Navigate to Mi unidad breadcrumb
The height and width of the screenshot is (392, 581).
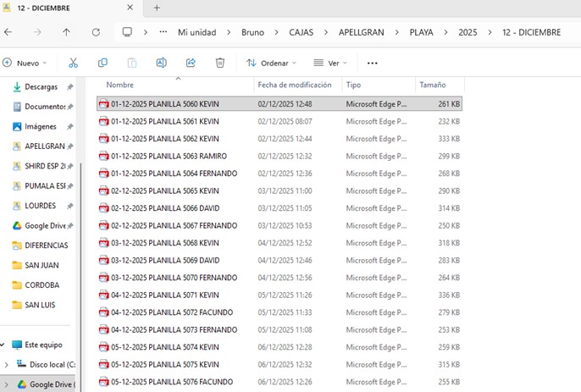point(196,32)
